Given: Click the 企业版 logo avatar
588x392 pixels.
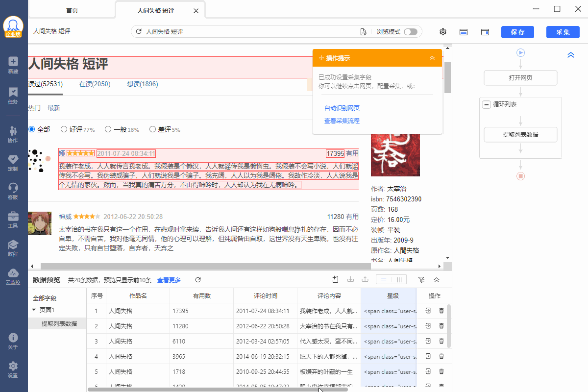Looking at the screenshot, I should [x=13, y=26].
